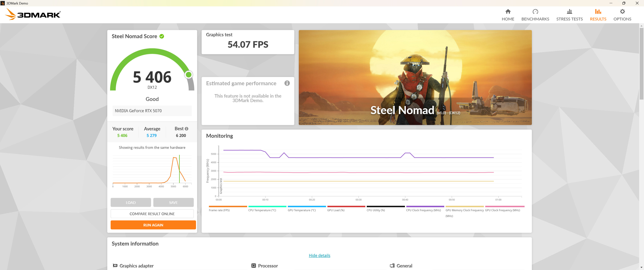Click the big 5 406 gauge score
Image resolution: width=644 pixels, height=270 pixels.
click(x=152, y=77)
